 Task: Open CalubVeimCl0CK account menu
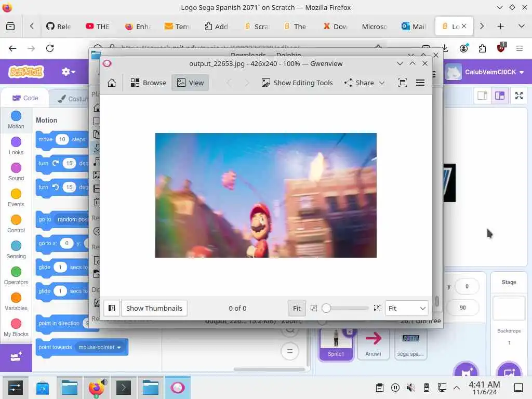click(x=486, y=72)
